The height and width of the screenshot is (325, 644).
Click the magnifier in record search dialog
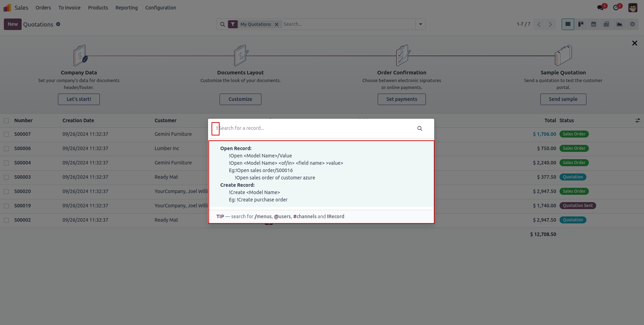click(x=420, y=128)
